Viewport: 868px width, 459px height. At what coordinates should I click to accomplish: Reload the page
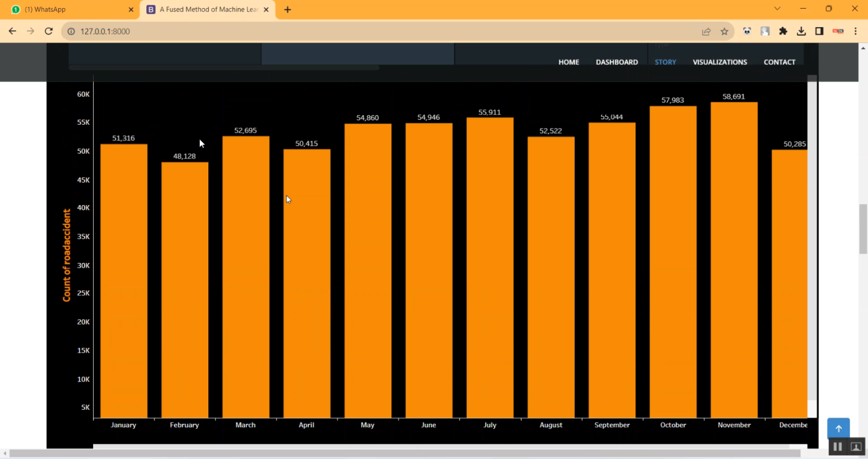(49, 31)
